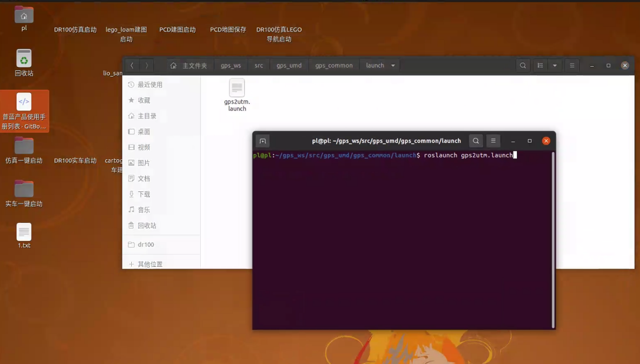Select 最近使用 in the sidebar

pos(150,85)
